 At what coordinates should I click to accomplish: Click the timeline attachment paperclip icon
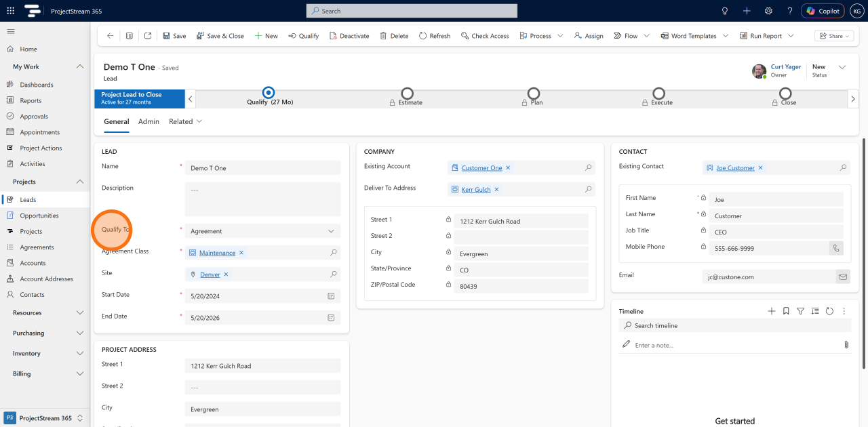(x=846, y=345)
